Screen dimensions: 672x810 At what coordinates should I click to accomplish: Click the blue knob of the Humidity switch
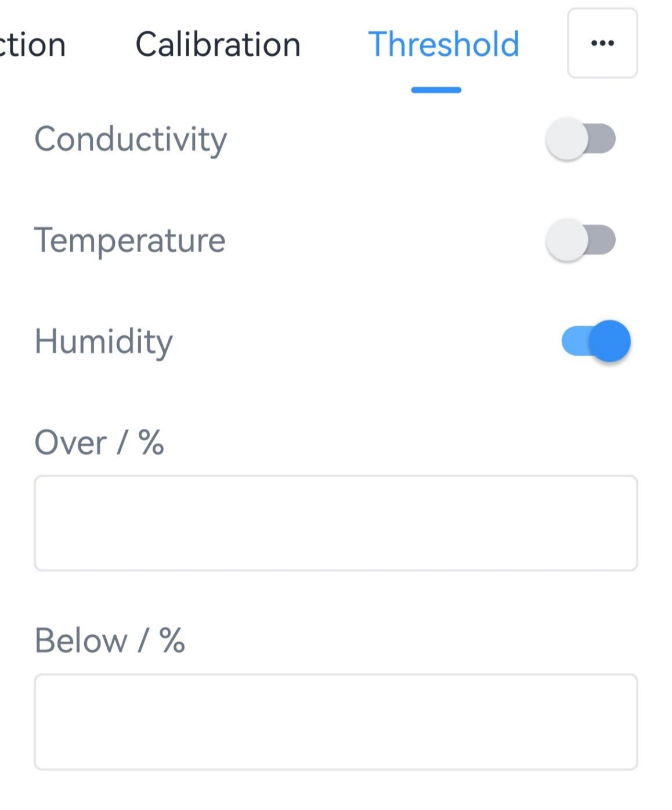609,341
